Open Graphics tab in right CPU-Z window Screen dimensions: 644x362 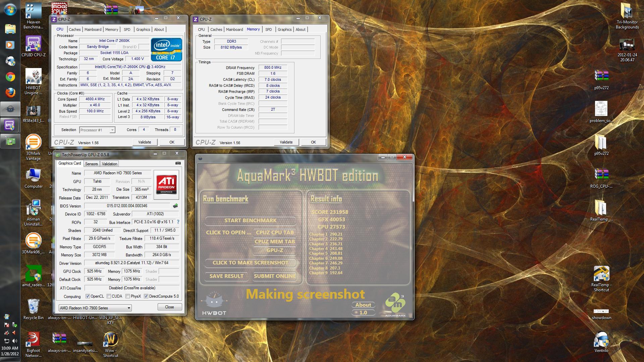[x=284, y=29]
